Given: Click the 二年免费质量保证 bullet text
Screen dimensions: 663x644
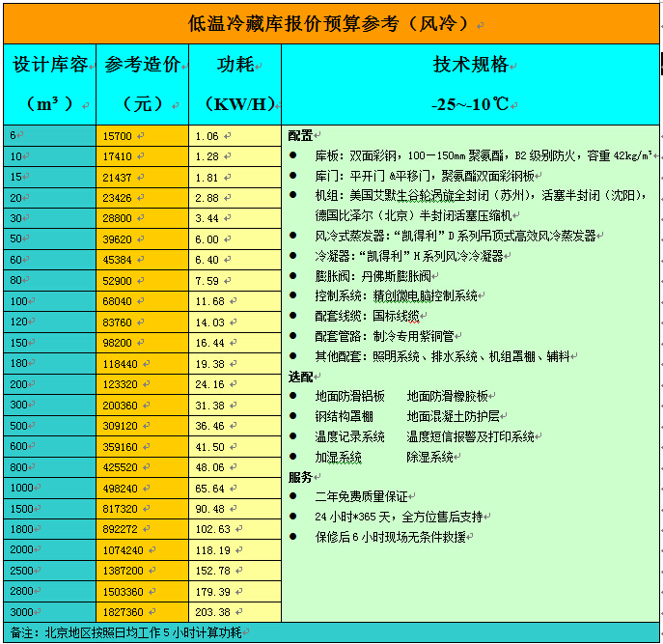Looking at the screenshot, I should (362, 496).
